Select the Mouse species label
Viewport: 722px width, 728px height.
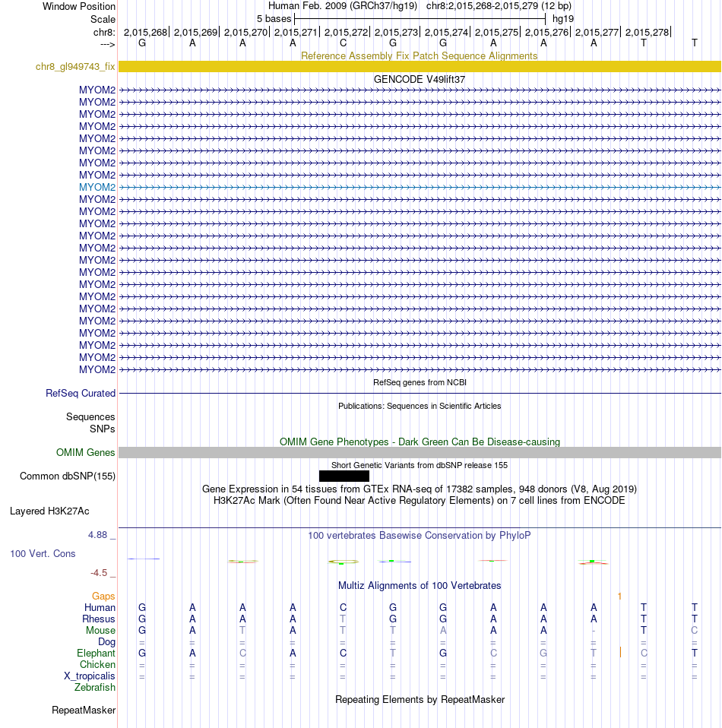click(100, 630)
